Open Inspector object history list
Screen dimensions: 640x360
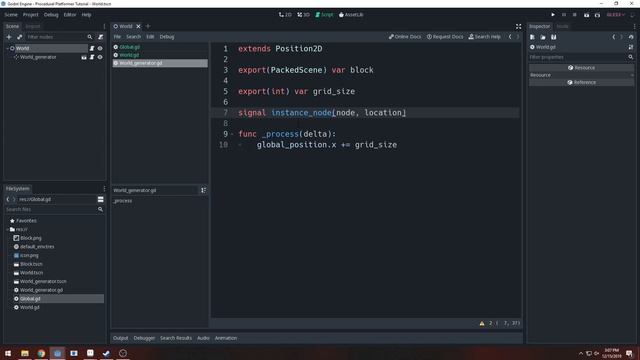click(x=631, y=37)
